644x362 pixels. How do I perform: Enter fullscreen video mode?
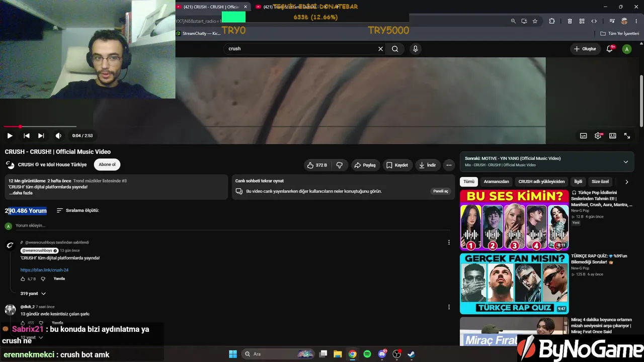tap(627, 136)
